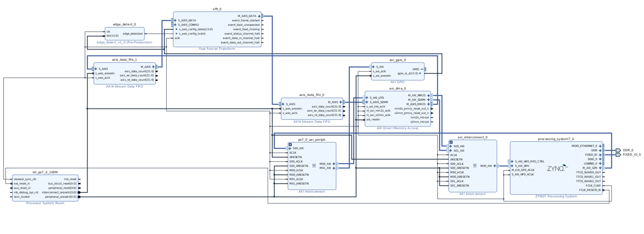Viewport: 644px width, 234px height.
Task: Select the FIXED_IO_0 external port symbol
Action: pyautogui.click(x=618, y=155)
